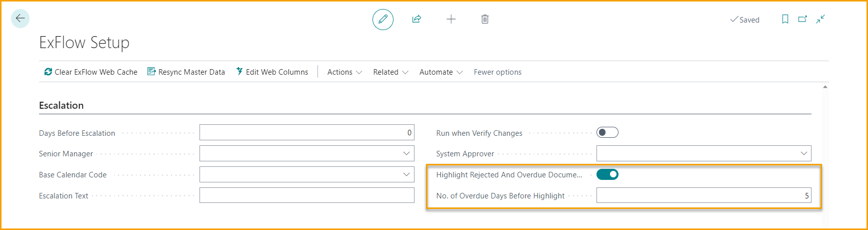This screenshot has height=230, width=868.
Task: Click the Base Calendar Code label
Action: (x=73, y=175)
